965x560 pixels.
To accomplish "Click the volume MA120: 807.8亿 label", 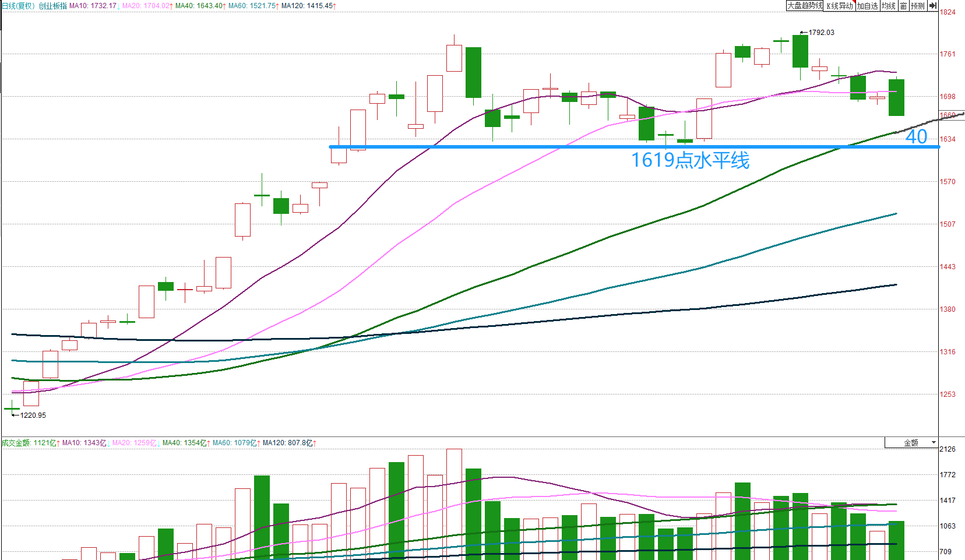I will 290,443.
